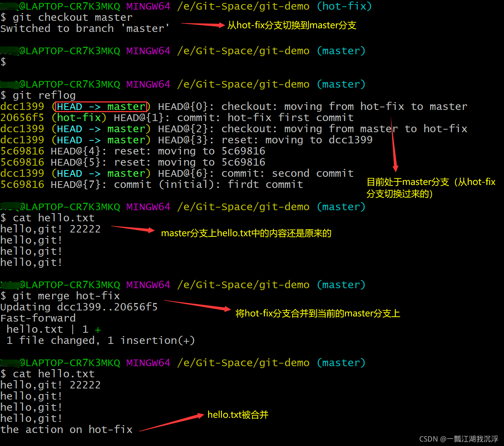504x446 pixels.
Task: Click the HEAD@{0} checkout reflog entry
Action: click(234, 107)
